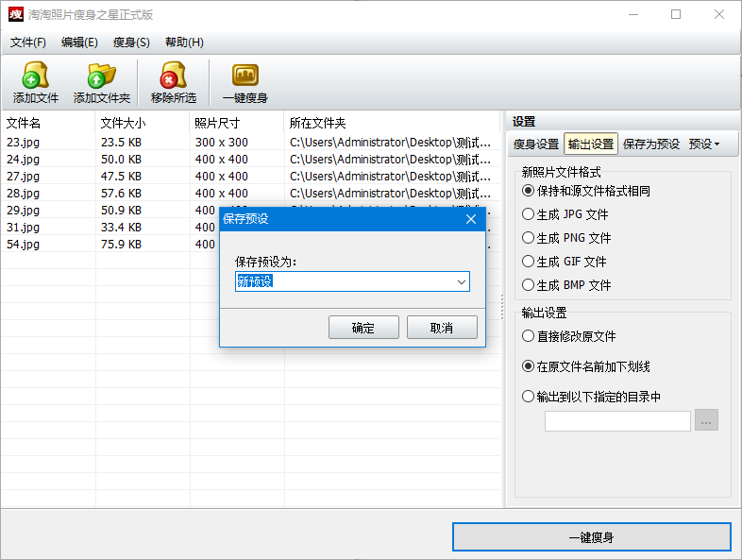The image size is (742, 560).
Task: Select the 28.jpg file row
Action: (x=250, y=194)
